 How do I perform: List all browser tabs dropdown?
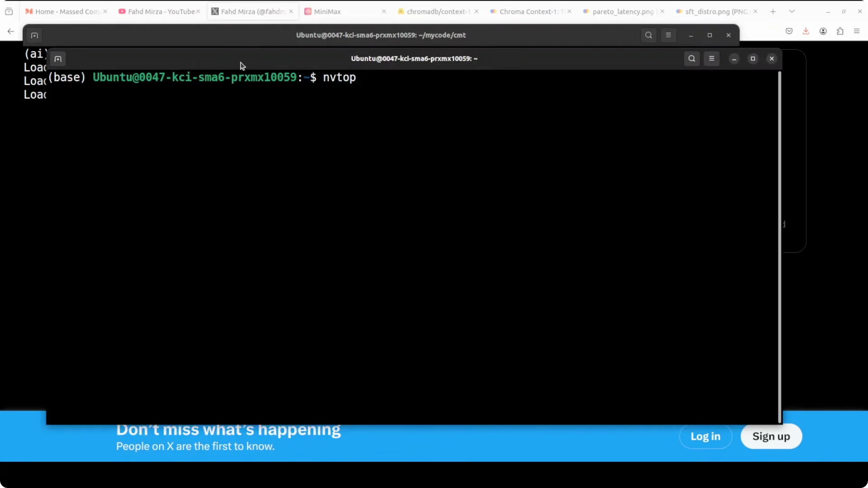(792, 12)
